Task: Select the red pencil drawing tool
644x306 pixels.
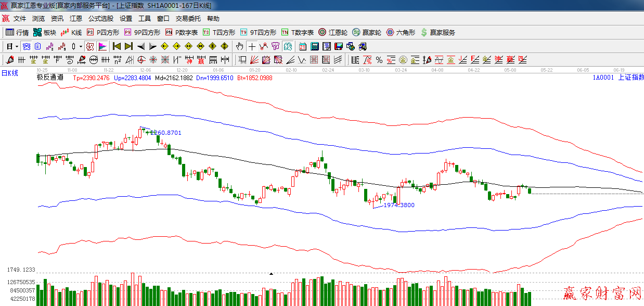Action: 9,60
